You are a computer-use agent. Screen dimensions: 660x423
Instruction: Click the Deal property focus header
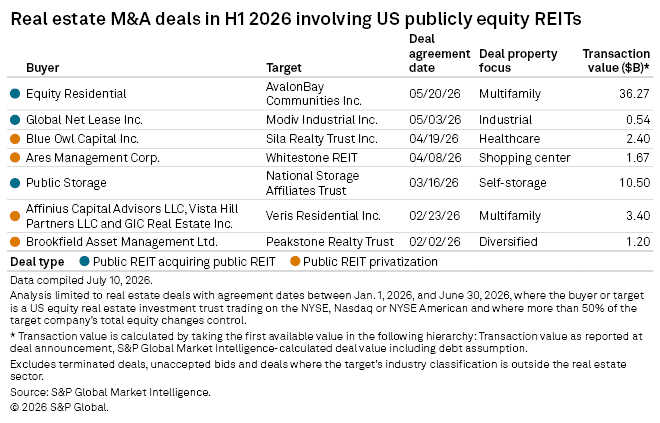518,61
